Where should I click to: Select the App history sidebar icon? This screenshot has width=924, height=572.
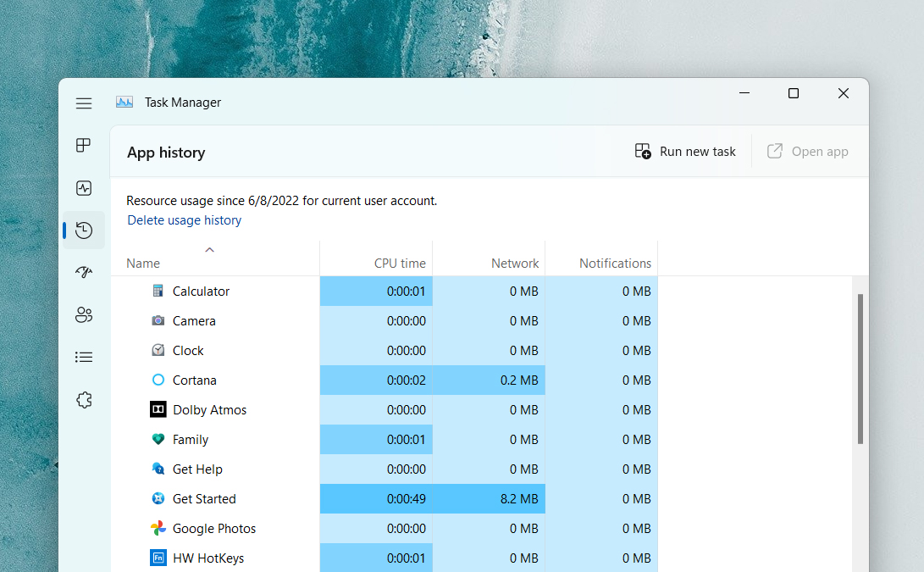[84, 230]
